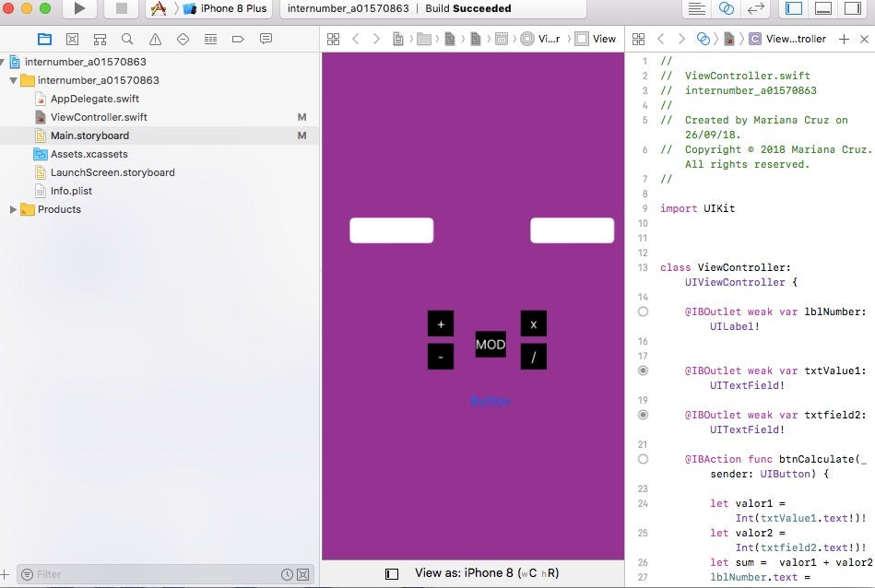Screen dimensions: 875x588
Task: Collapse the internumber_a01570863 folder group
Action: point(13,80)
